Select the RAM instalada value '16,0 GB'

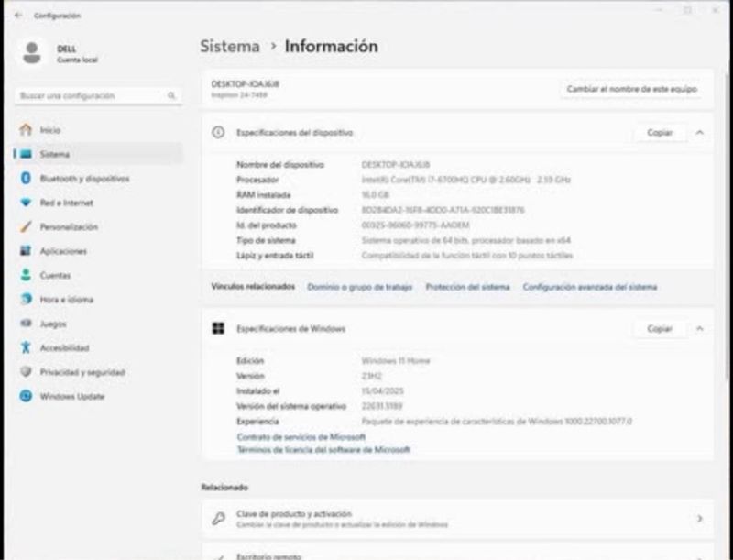pyautogui.click(x=376, y=195)
